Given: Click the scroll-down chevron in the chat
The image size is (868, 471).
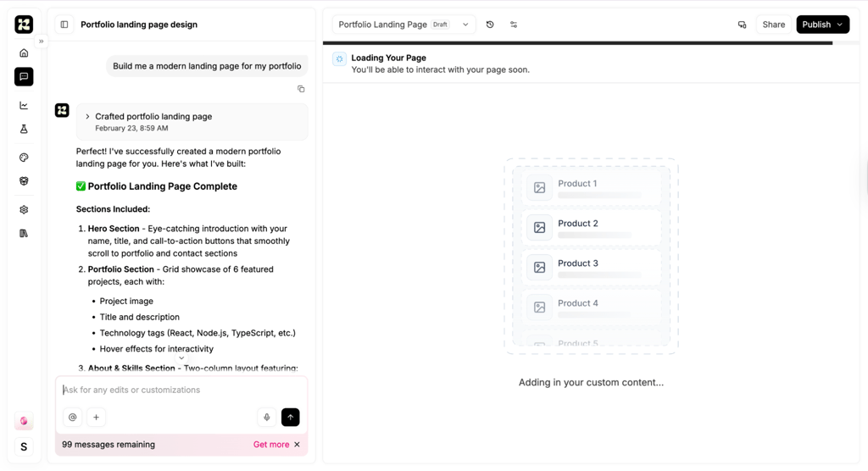Looking at the screenshot, I should [181, 358].
